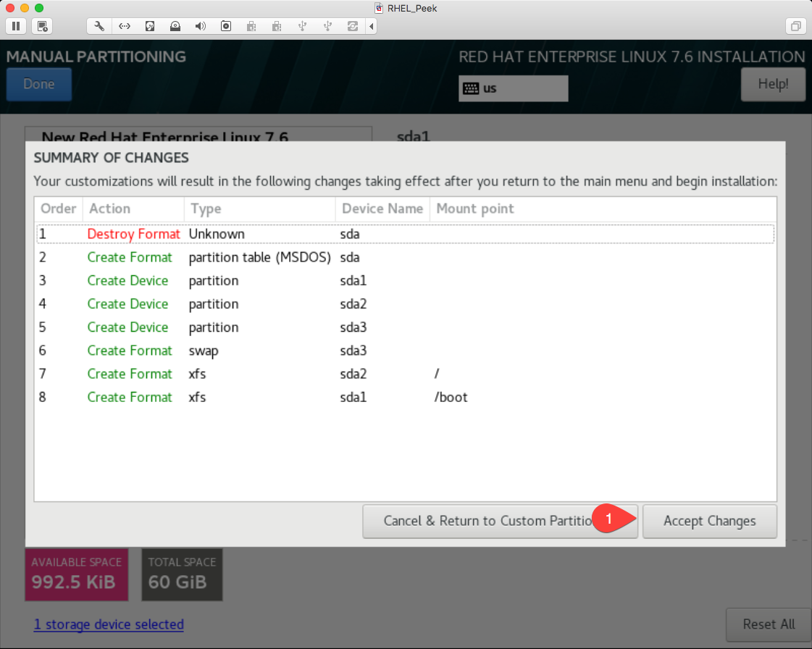
Task: Sort by the Device Name column header
Action: coord(382,209)
